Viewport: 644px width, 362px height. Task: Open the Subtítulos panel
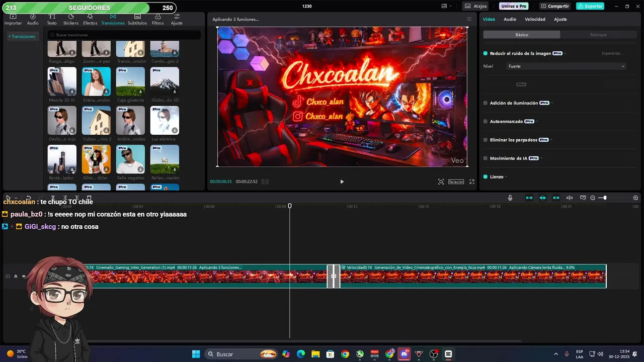(137, 20)
